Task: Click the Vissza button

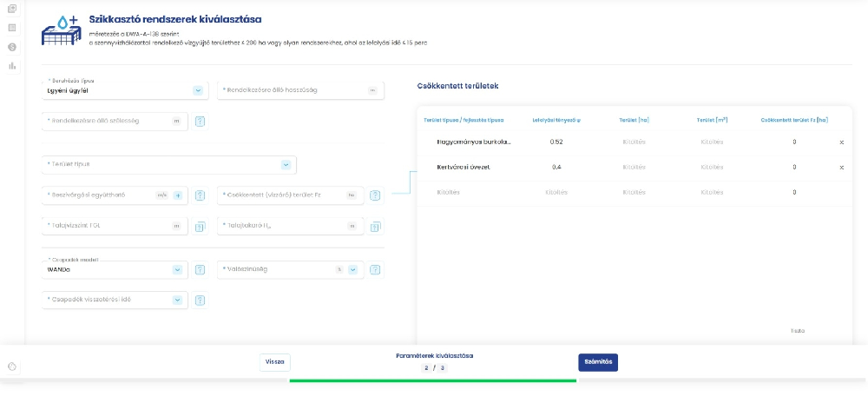Action: [x=274, y=362]
